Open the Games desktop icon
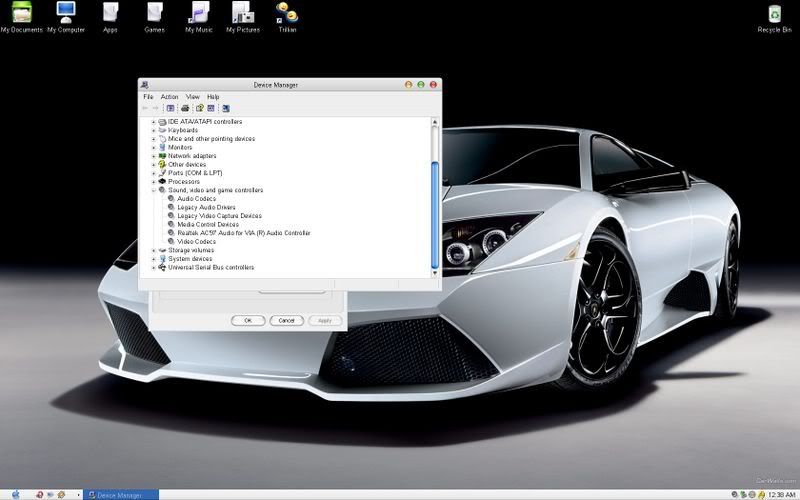The image size is (800, 500). (x=154, y=14)
